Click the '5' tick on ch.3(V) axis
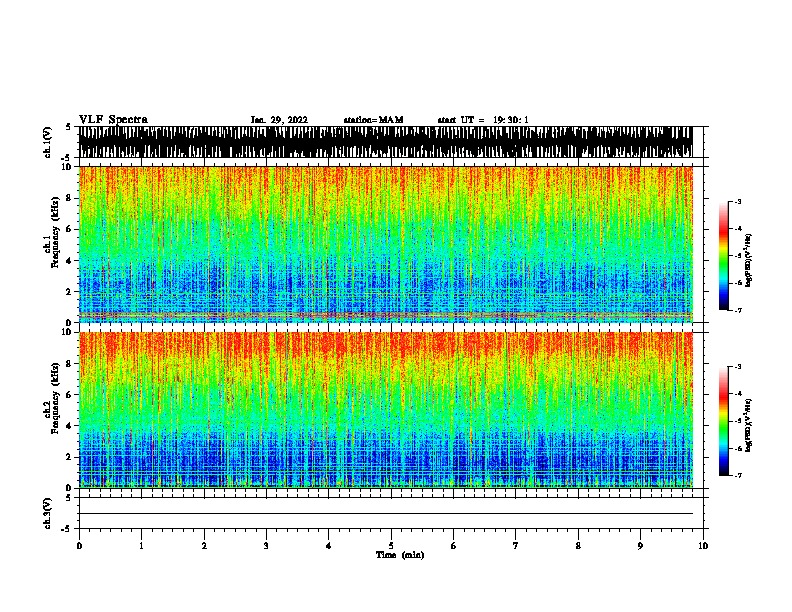 (x=70, y=498)
